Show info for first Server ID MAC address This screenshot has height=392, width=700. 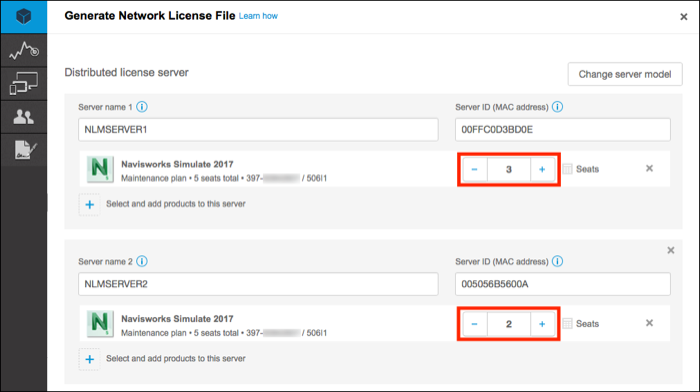[x=557, y=107]
